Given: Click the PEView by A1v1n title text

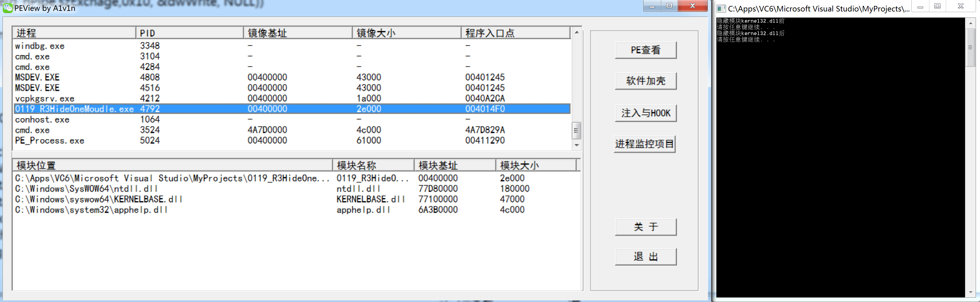Looking at the screenshot, I should click(45, 8).
